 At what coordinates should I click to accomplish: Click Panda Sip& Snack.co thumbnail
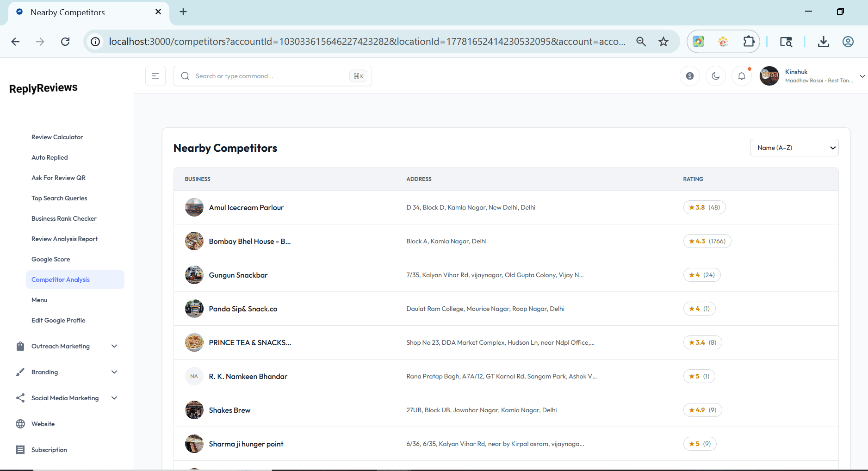pyautogui.click(x=194, y=309)
